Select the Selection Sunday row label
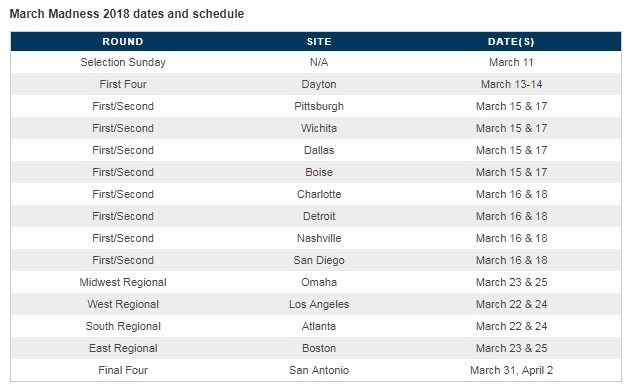The width and height of the screenshot is (632, 390). pos(123,62)
